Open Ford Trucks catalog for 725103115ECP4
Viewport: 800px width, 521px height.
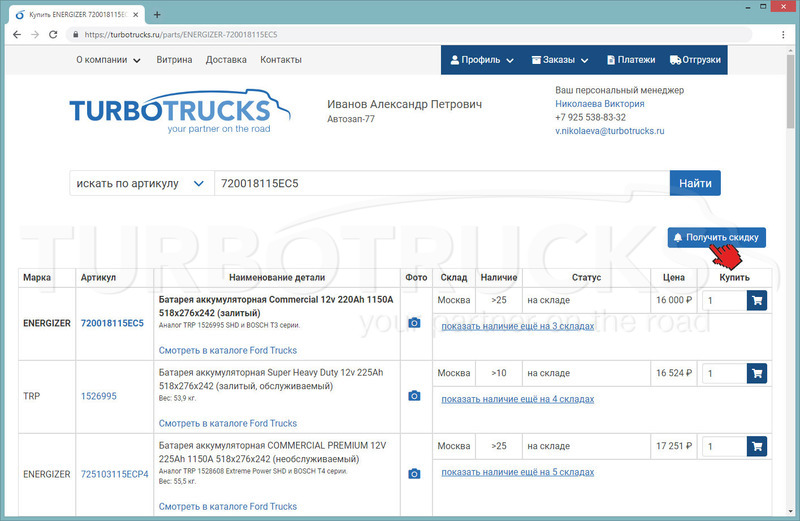[x=228, y=507]
